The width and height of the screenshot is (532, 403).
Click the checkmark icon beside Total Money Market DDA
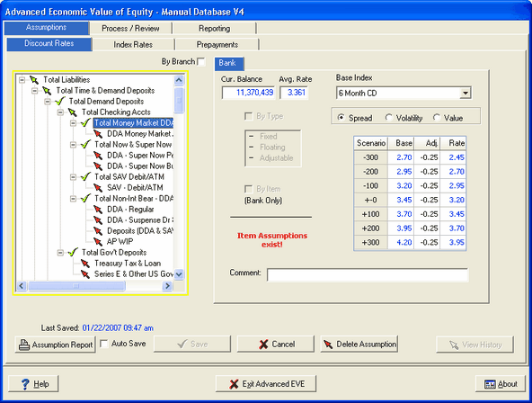tap(85, 123)
